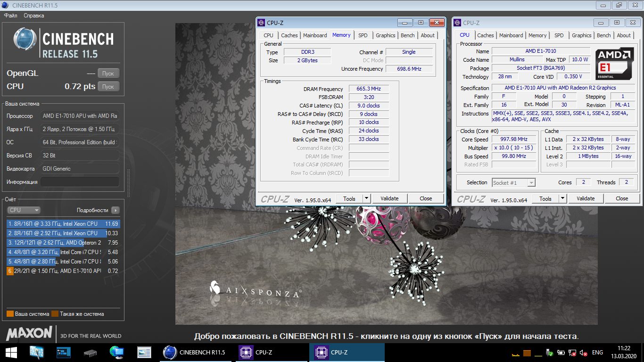Viewport: 644px width, 362px height.
Task: Click the orange Ваша система legend swatch
Action: click(x=10, y=313)
